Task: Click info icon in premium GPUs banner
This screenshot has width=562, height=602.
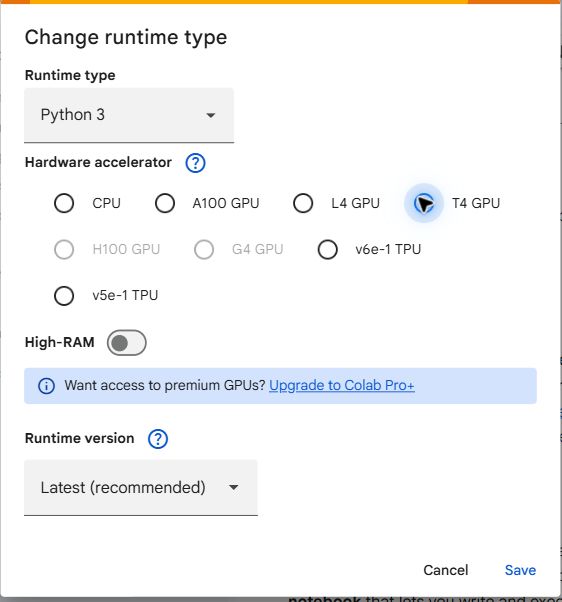Action: (x=46, y=386)
